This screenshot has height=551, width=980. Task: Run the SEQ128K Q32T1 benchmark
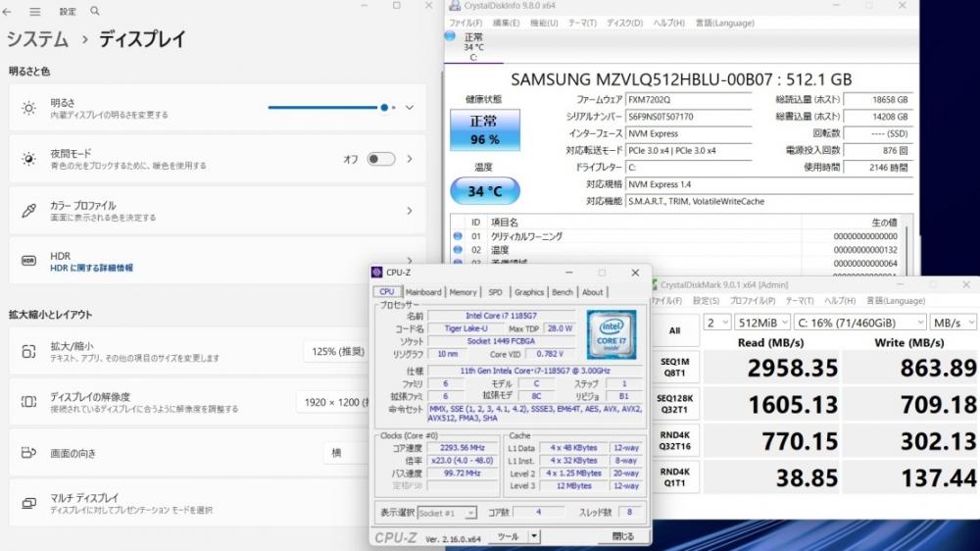point(675,404)
